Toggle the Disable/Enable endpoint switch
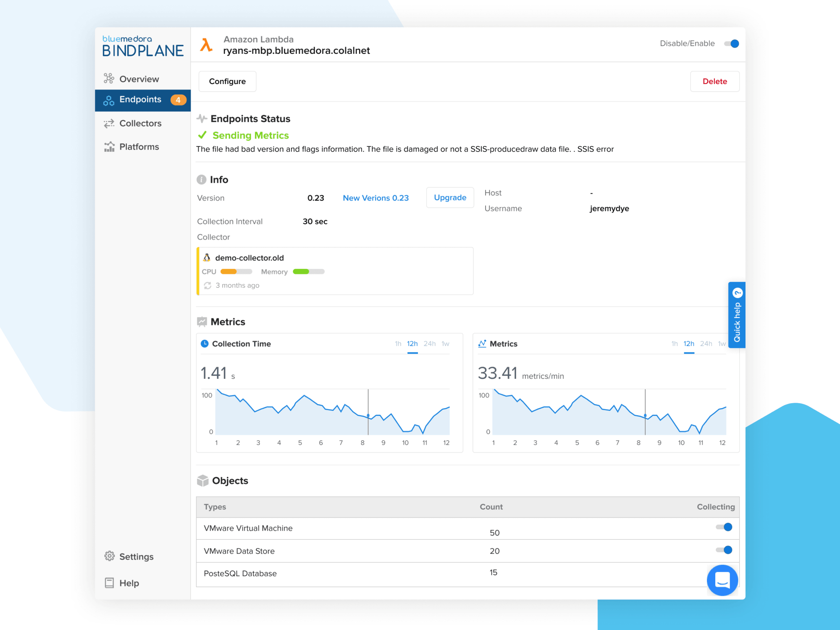840x630 pixels. 732,44
